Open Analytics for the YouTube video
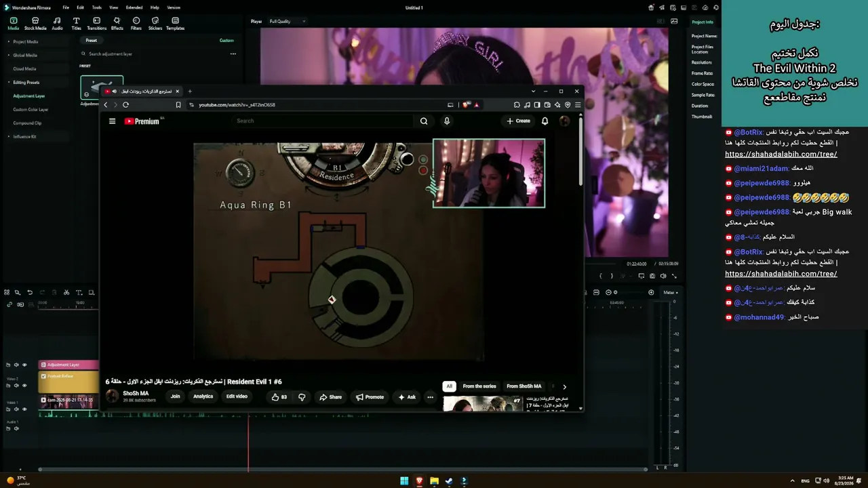The height and width of the screenshot is (488, 868). click(203, 396)
